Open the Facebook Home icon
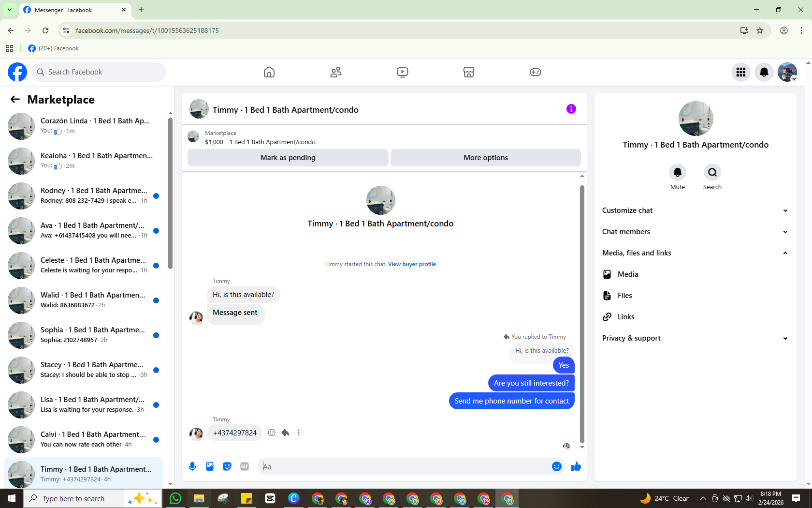The height and width of the screenshot is (508, 812). pyautogui.click(x=269, y=72)
